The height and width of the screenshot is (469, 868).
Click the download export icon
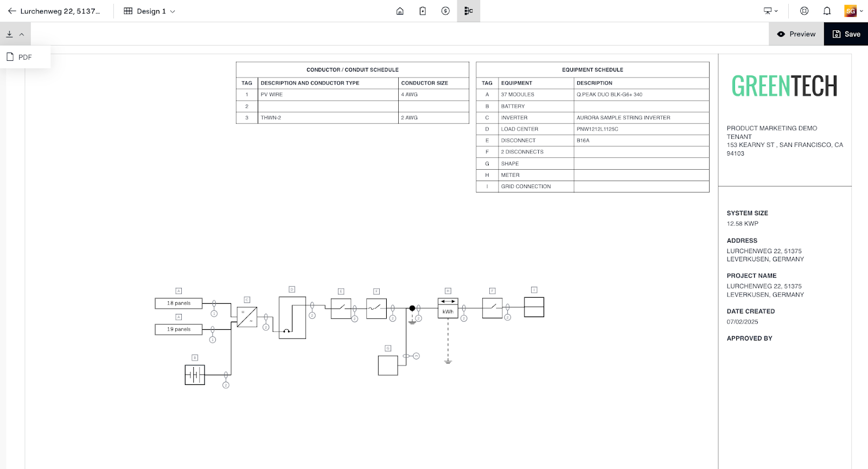coord(9,34)
